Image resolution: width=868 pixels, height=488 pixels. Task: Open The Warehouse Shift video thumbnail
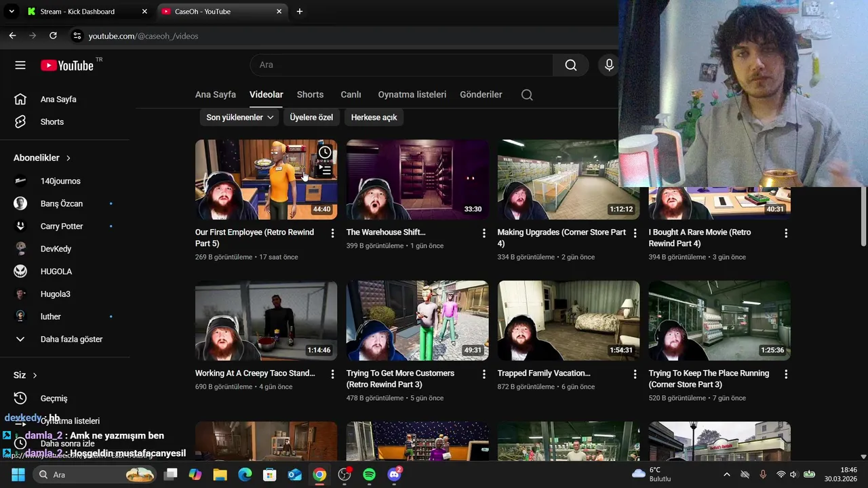pos(418,180)
